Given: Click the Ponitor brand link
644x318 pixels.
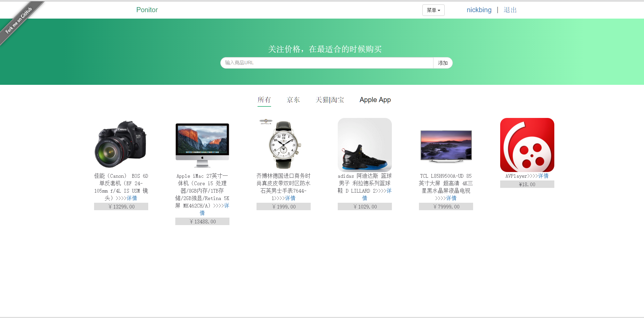Looking at the screenshot, I should pos(147,10).
